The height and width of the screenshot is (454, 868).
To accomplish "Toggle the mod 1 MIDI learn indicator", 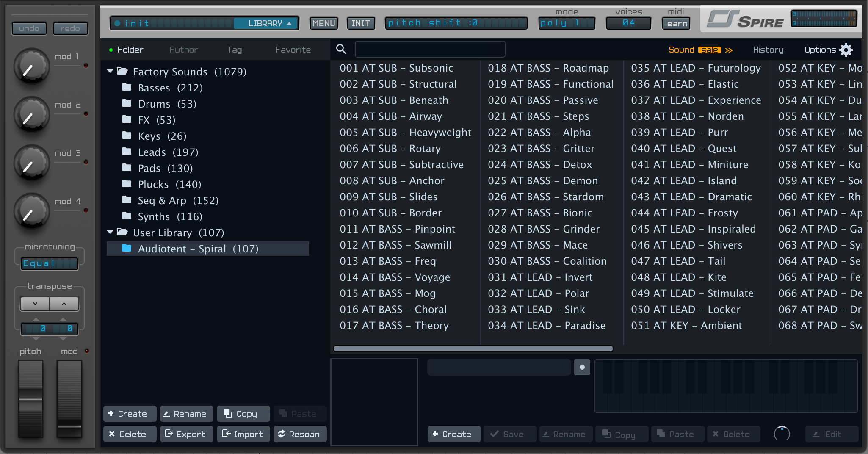I will point(86,65).
